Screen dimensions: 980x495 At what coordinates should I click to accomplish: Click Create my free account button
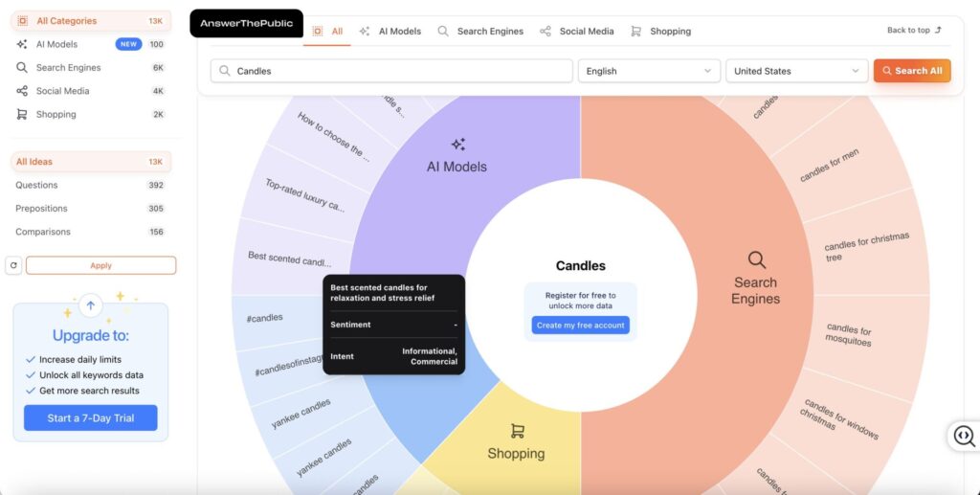(581, 326)
